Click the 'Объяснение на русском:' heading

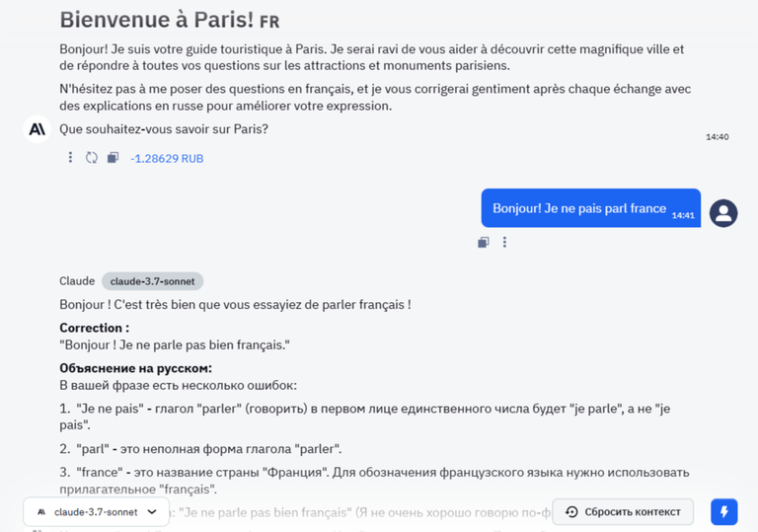(x=136, y=368)
